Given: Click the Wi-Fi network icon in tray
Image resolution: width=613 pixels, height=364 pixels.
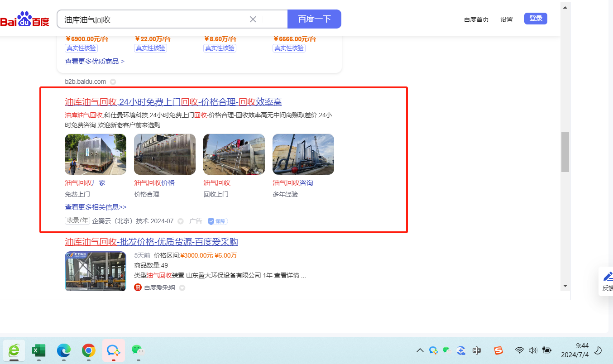Looking at the screenshot, I should [520, 350].
